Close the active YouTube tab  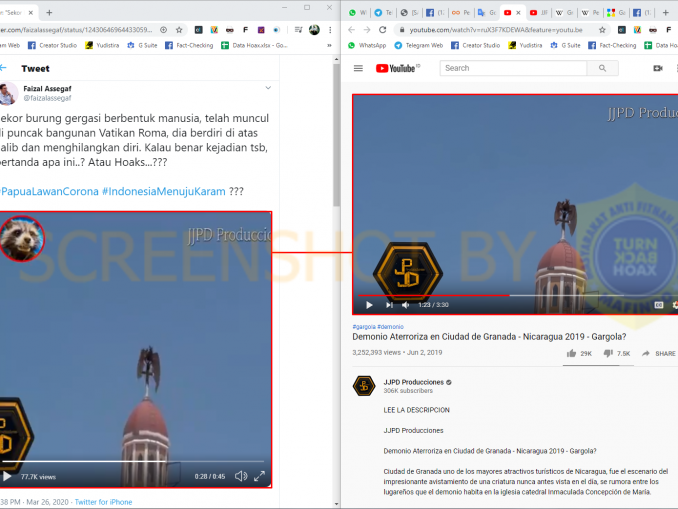[x=518, y=13]
